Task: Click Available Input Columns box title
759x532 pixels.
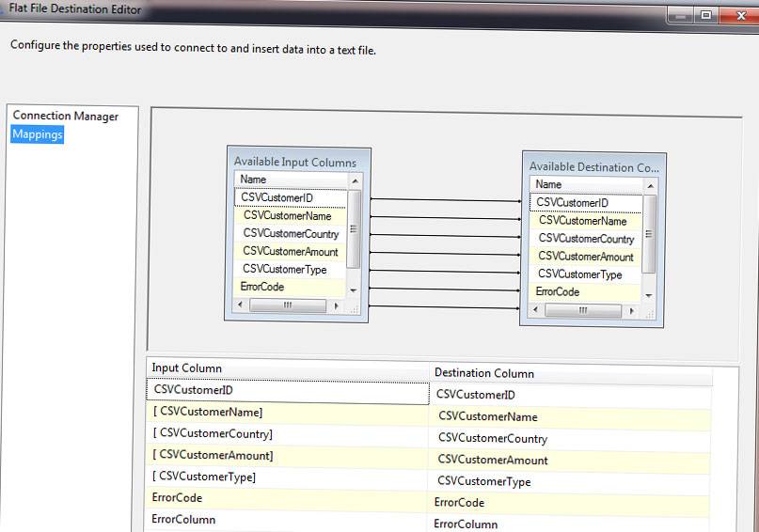Action: pyautogui.click(x=295, y=162)
